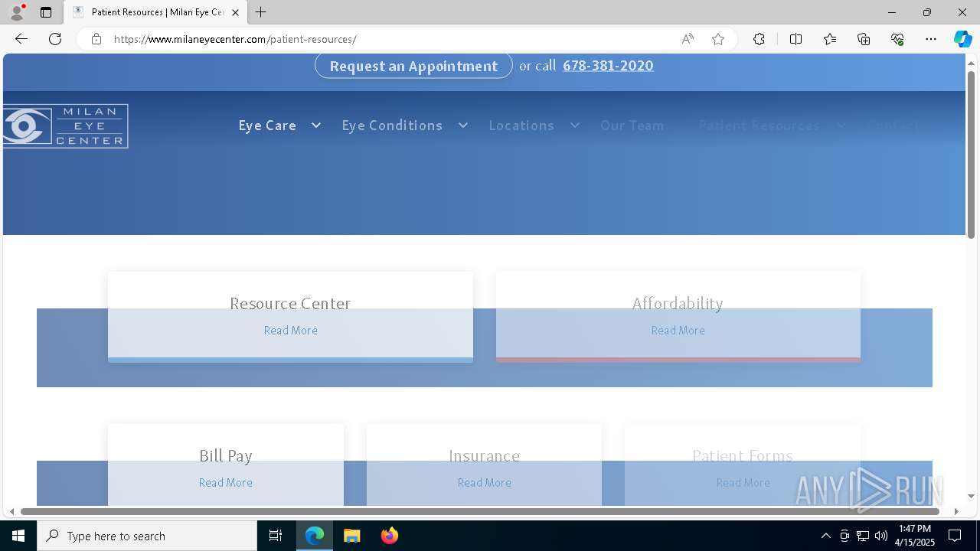Open the Eye Conditions menu
This screenshot has width=980, height=551.
(392, 126)
